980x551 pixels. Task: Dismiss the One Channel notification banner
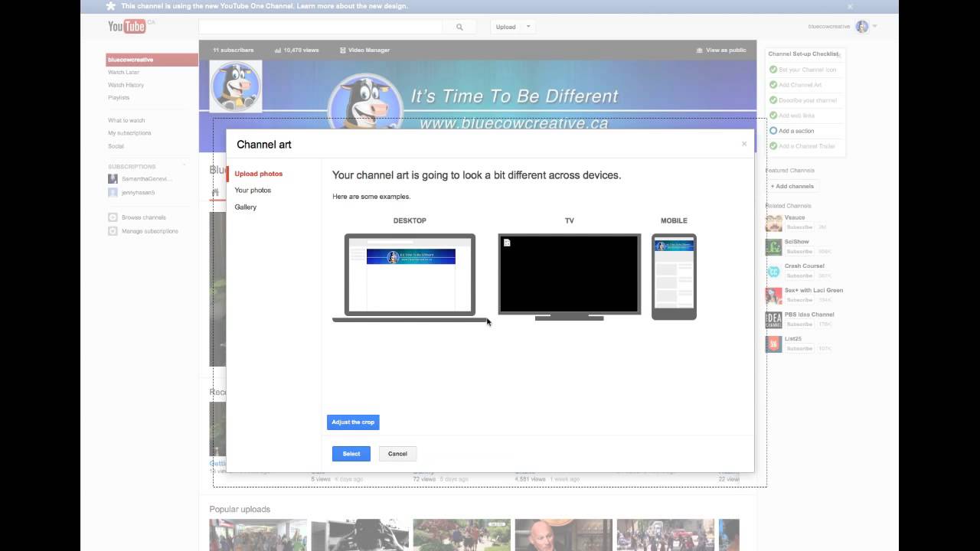850,6
